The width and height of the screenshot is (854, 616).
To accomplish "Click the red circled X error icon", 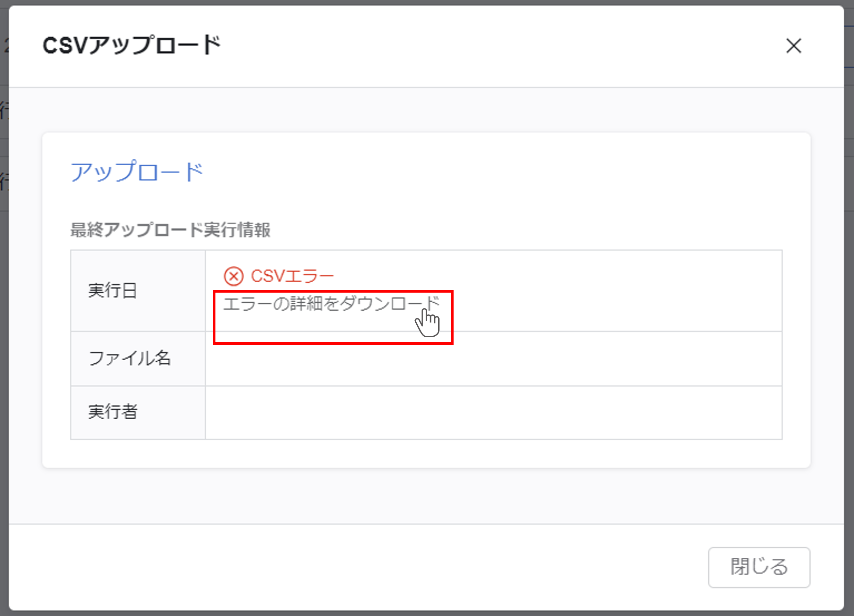I will (234, 276).
